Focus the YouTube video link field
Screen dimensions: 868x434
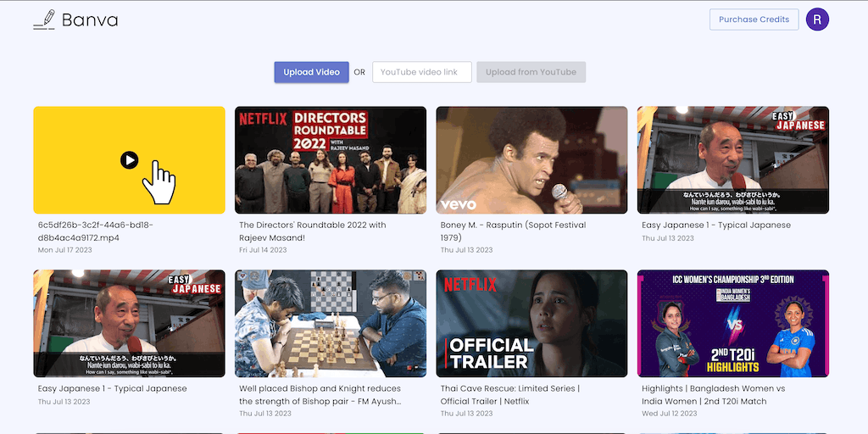coord(422,72)
